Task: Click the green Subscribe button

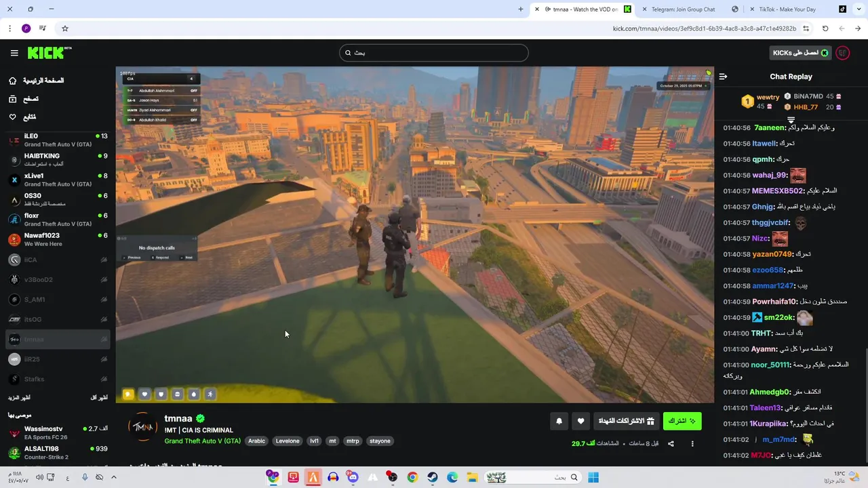Action: (x=682, y=421)
